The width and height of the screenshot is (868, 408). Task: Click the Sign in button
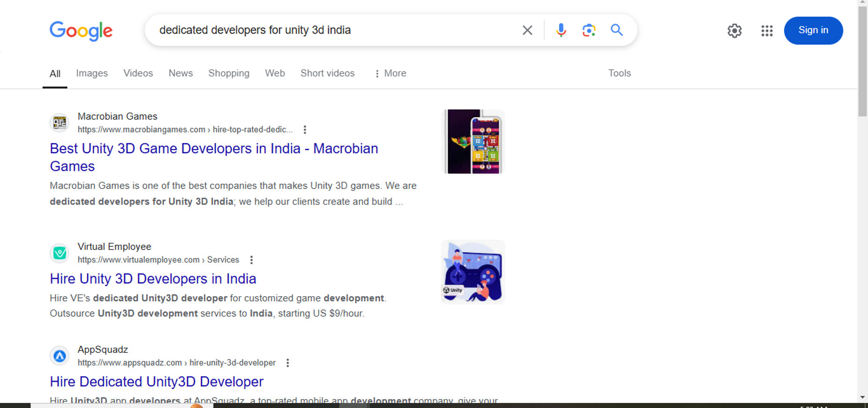click(x=813, y=30)
